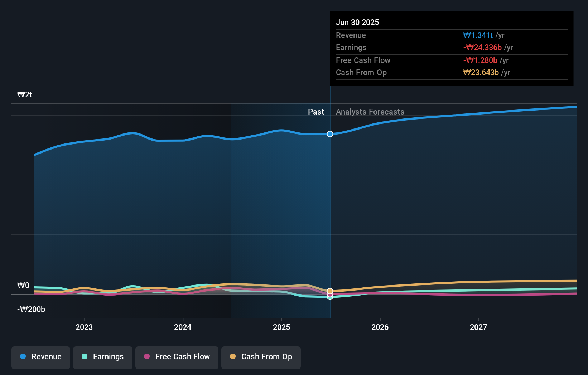The width and height of the screenshot is (588, 375).
Task: Click the Jun 30 2025 tooltip header
Action: [x=357, y=22]
